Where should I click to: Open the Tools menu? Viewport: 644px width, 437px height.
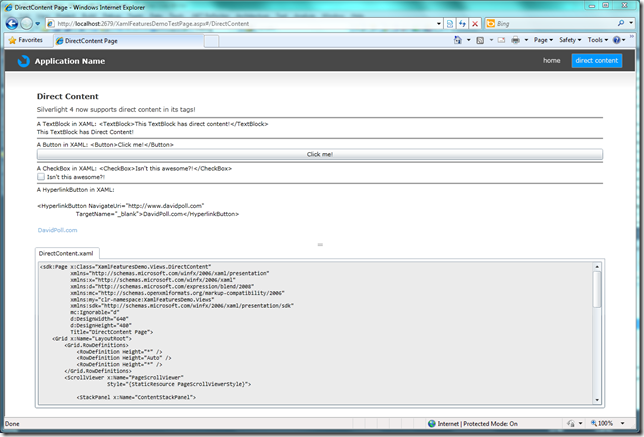point(598,40)
